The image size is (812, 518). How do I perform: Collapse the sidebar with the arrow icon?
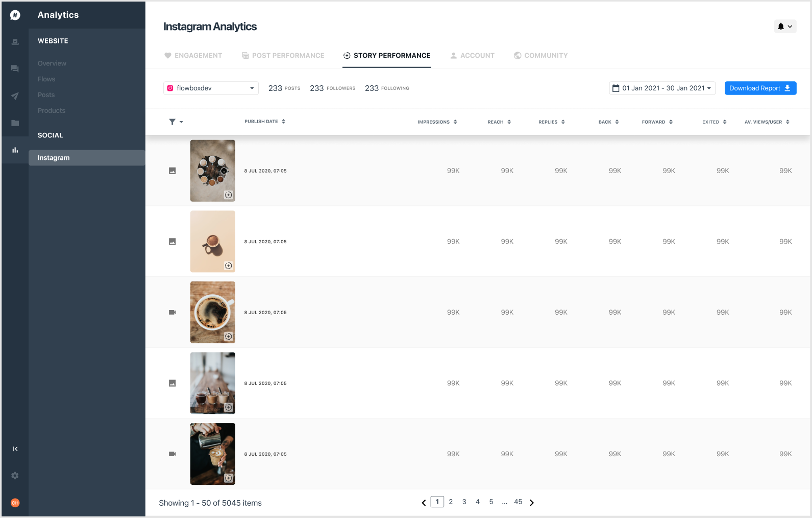click(x=15, y=449)
